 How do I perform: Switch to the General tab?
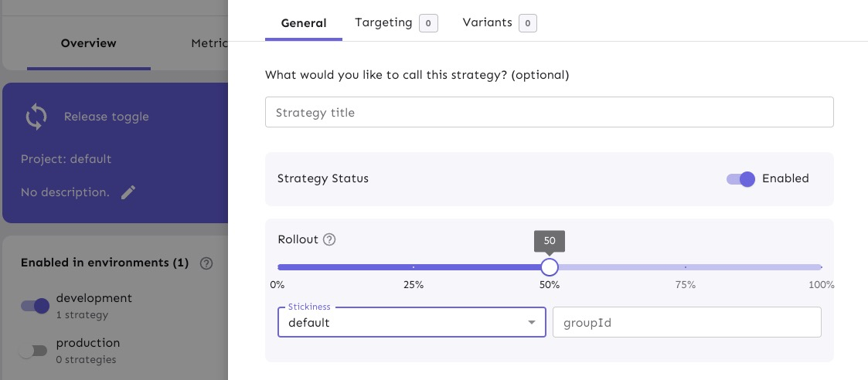(x=303, y=23)
